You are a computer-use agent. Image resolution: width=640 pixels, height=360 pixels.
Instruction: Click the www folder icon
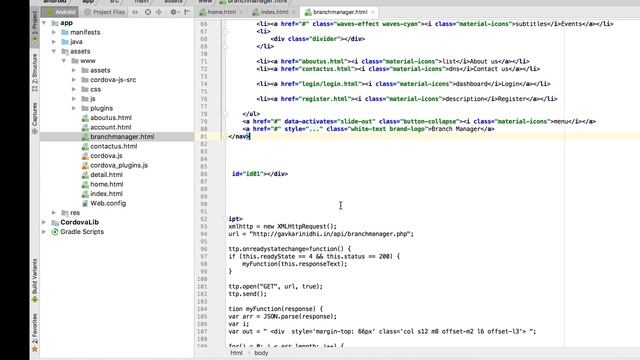[x=75, y=61]
